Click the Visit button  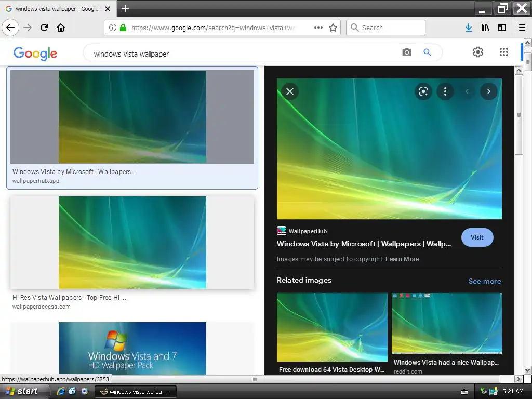(477, 237)
